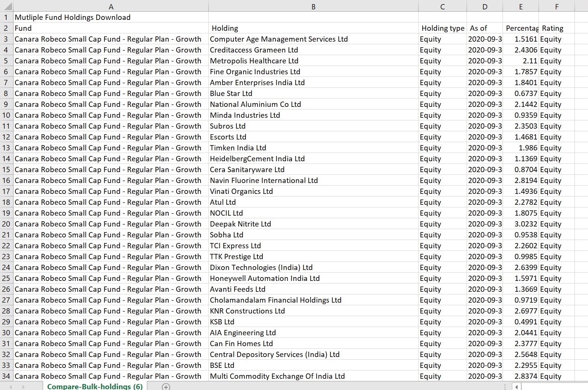Screen dimensions: 588x390
Task: Click the previous sheet navigation arrow
Action: [10, 387]
